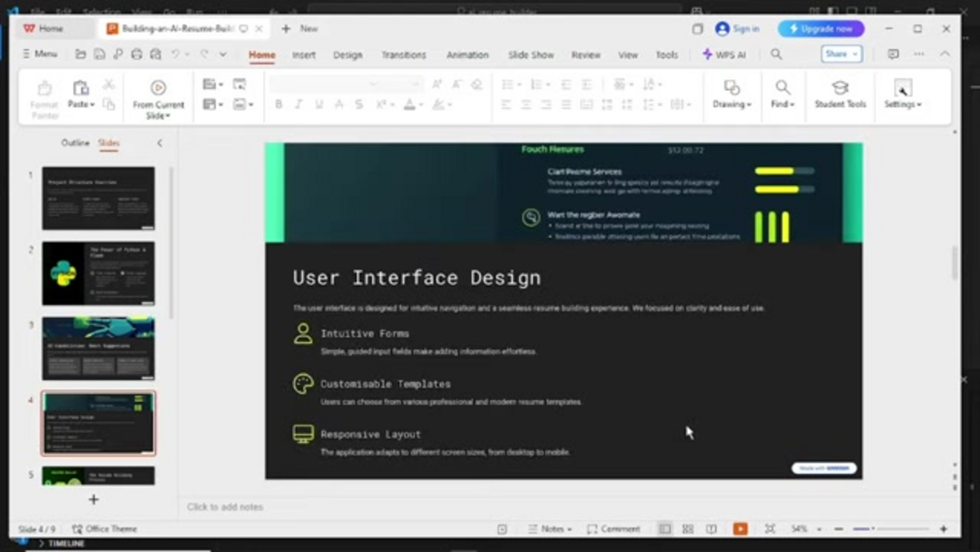Toggle Bold formatting
The height and width of the screenshot is (552, 980).
pyautogui.click(x=279, y=104)
